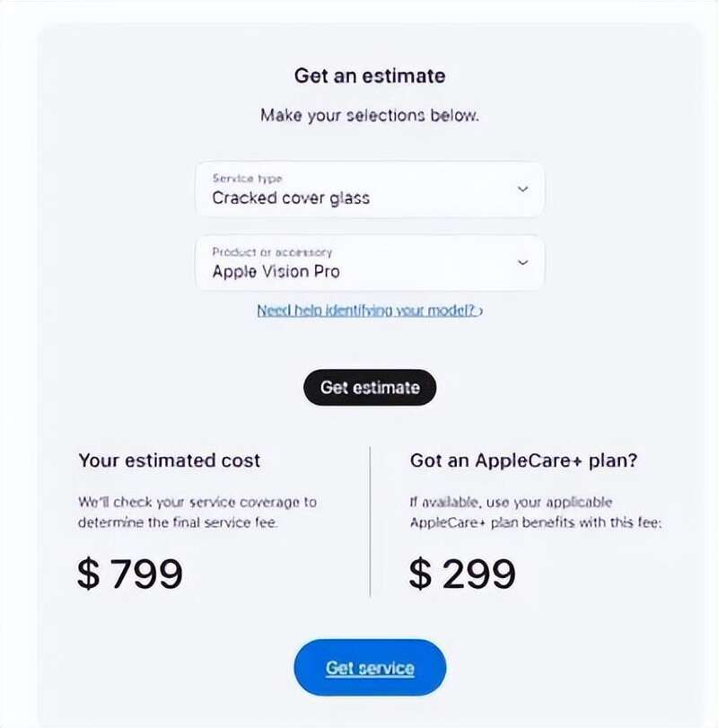Click arrow icon after model help link
This screenshot has width=718, height=728.
481,311
